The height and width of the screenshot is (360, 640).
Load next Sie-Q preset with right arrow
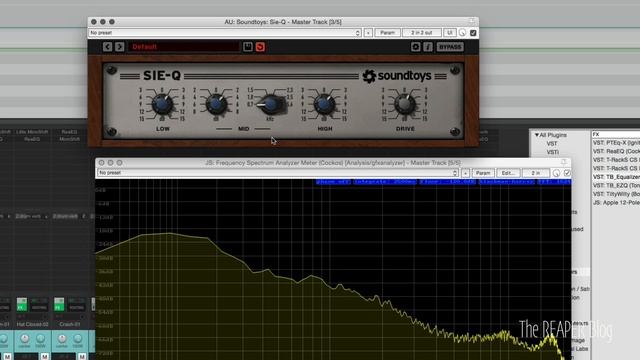(x=119, y=47)
